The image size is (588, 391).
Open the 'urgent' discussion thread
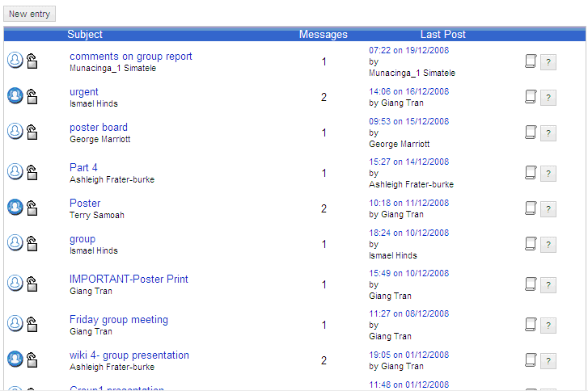83,92
